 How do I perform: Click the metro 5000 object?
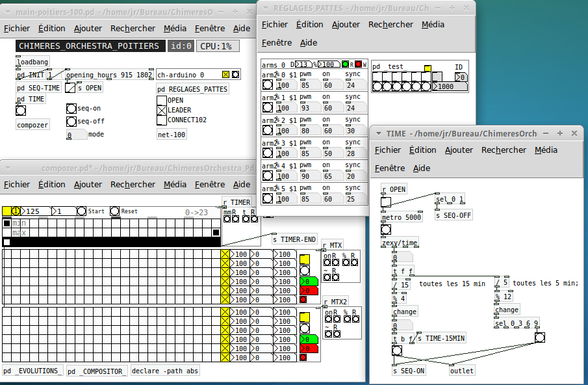click(402, 217)
